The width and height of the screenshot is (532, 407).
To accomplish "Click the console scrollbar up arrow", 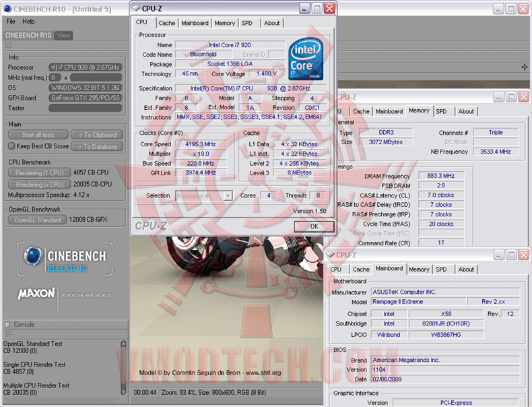I will (x=123, y=344).
